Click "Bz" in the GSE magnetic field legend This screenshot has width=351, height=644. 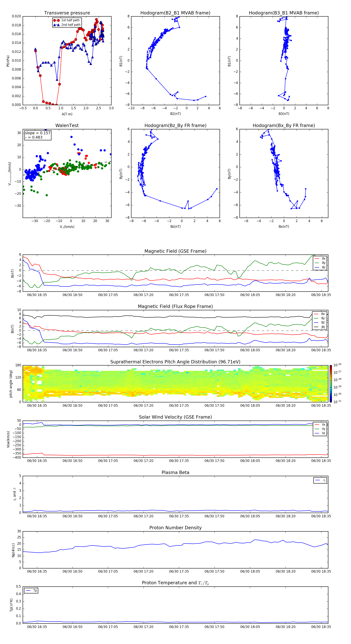pos(324,268)
